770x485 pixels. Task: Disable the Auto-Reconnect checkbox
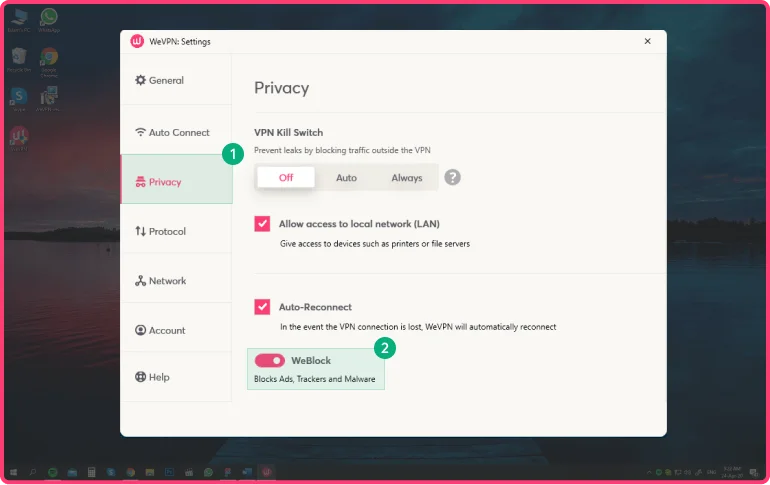[x=262, y=307]
